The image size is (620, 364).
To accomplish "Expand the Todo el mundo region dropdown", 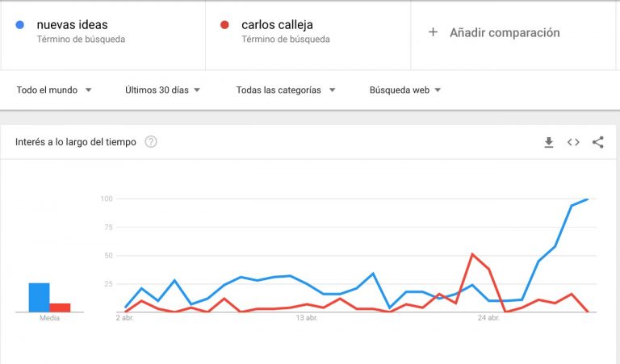I will point(54,90).
